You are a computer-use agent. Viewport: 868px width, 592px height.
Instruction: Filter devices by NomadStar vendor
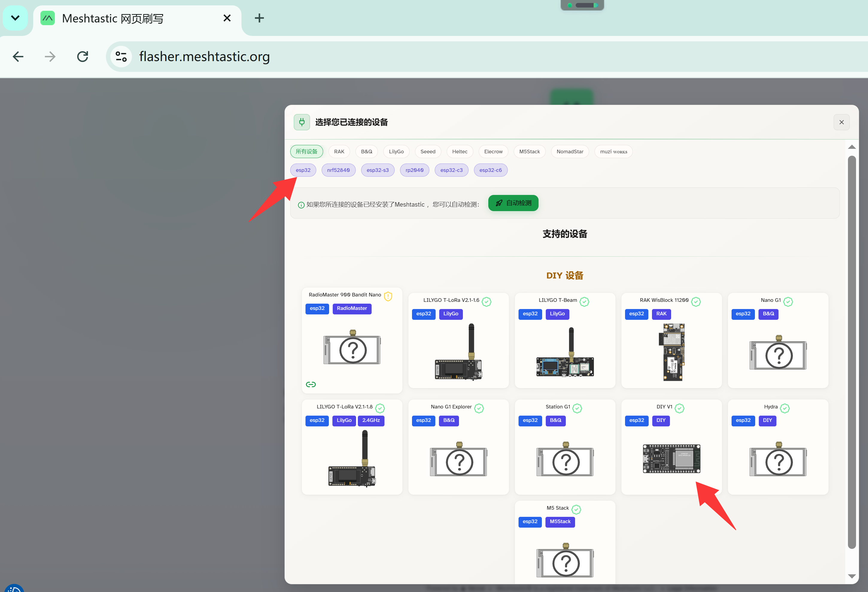(x=570, y=151)
